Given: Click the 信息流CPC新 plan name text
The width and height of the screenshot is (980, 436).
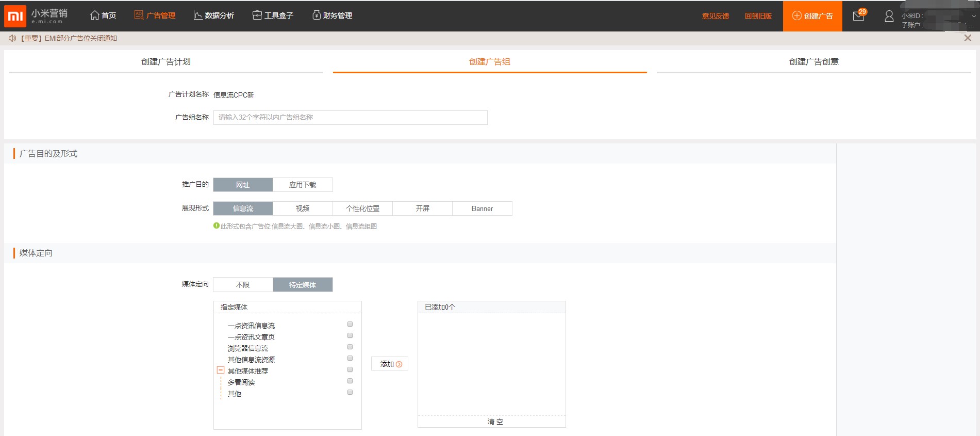Looking at the screenshot, I should coord(234,95).
